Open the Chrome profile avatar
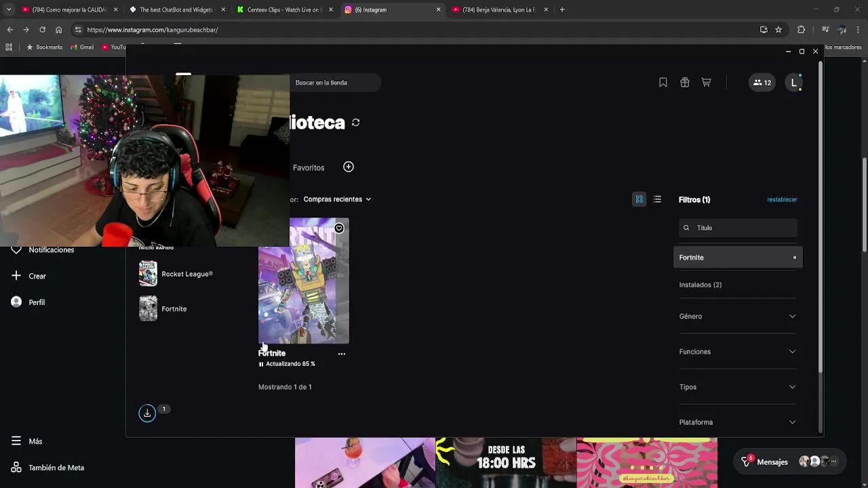 [x=842, y=30]
